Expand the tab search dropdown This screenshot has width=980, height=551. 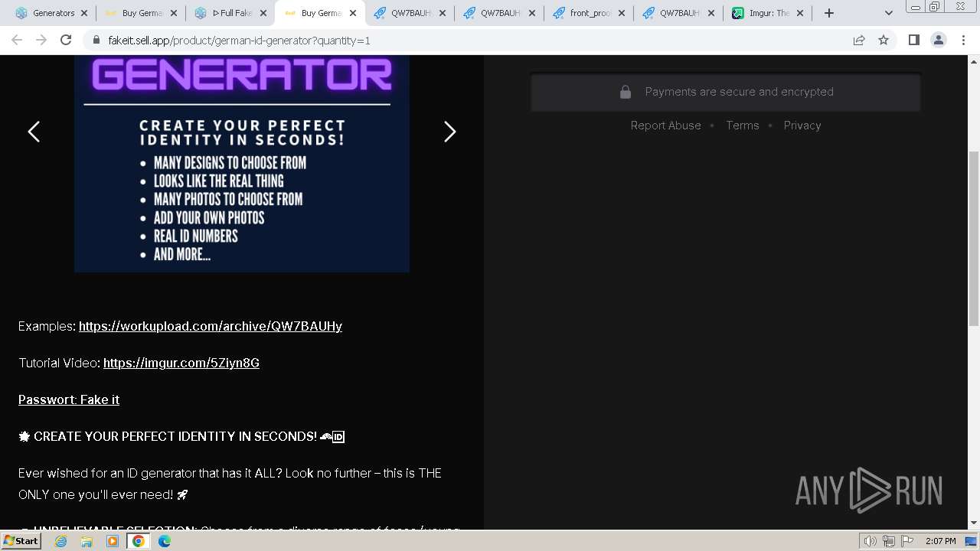coord(889,13)
